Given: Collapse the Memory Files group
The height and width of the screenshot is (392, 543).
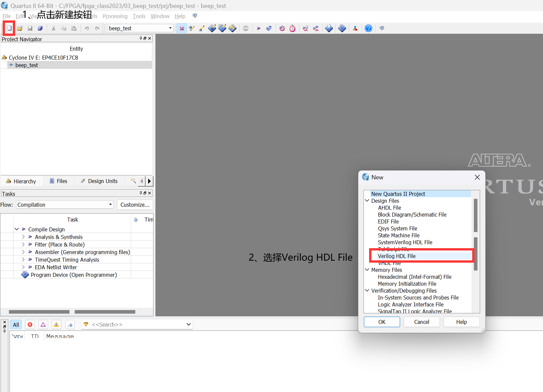Looking at the screenshot, I should [367, 270].
